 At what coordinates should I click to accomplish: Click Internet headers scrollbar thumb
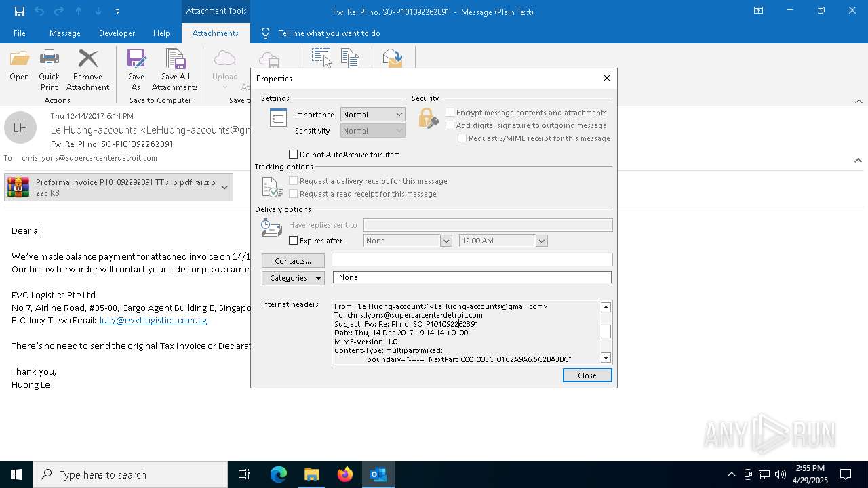(x=606, y=331)
